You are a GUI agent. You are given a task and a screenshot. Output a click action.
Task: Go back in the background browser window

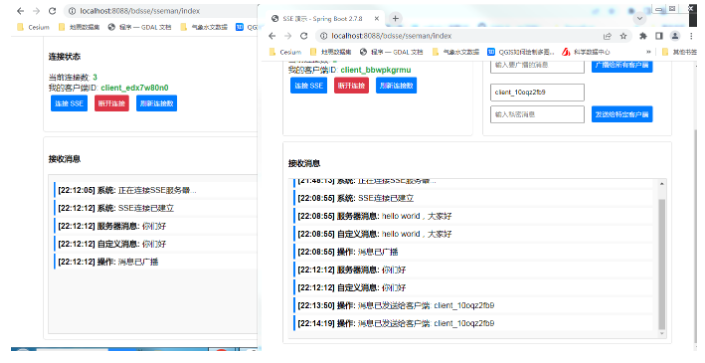pos(20,11)
